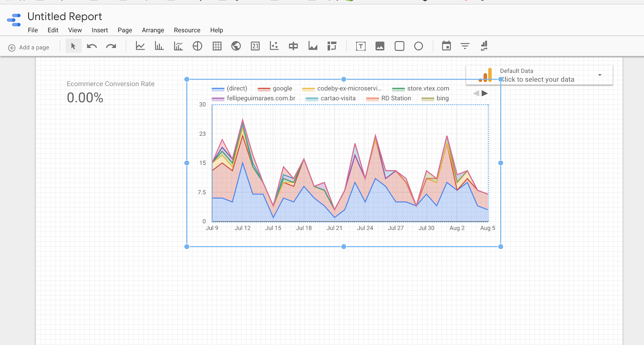644x345 pixels.
Task: Open the Insert menu
Action: click(x=100, y=30)
